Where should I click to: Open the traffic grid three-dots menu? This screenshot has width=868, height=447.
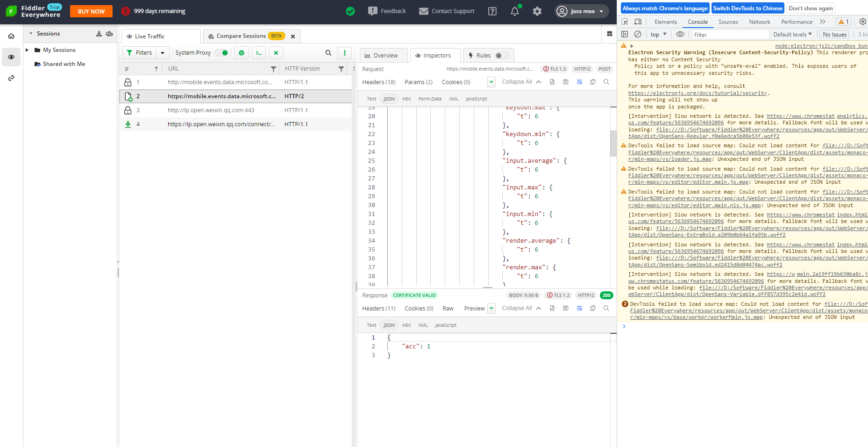(x=345, y=53)
